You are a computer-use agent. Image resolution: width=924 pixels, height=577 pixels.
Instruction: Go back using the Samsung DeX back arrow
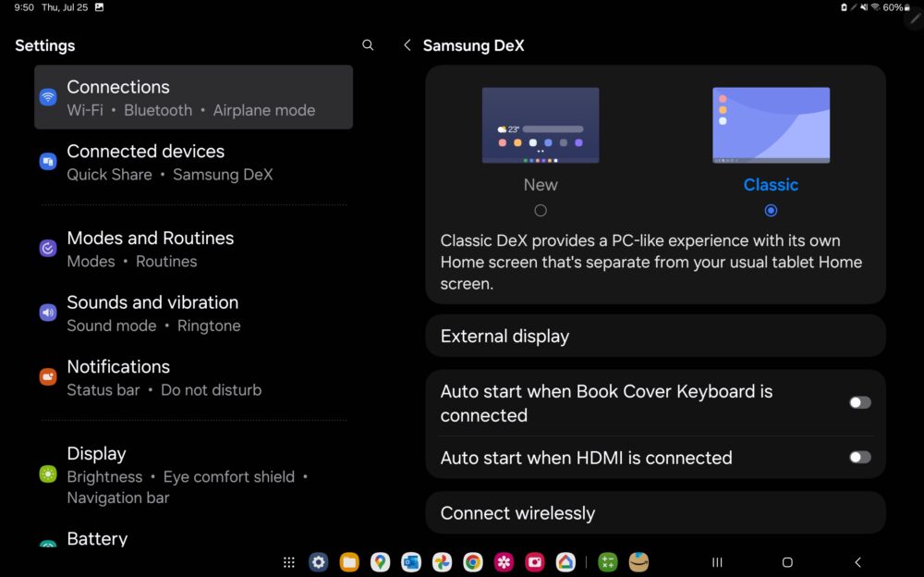407,44
